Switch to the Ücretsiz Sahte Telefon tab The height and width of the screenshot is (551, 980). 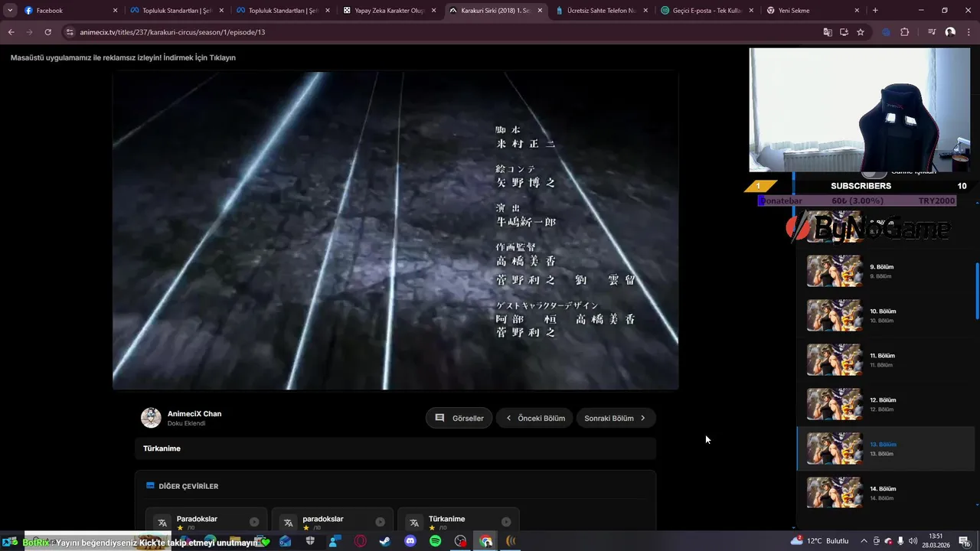(602, 11)
